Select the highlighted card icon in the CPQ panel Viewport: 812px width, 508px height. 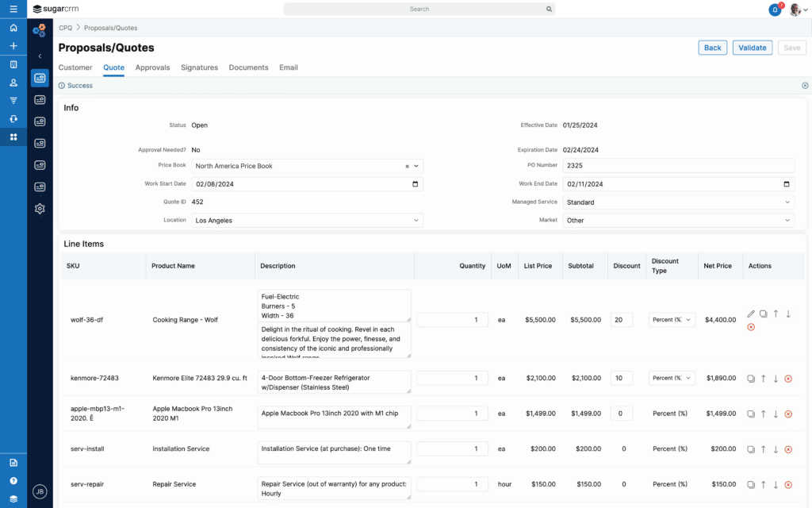coord(40,78)
